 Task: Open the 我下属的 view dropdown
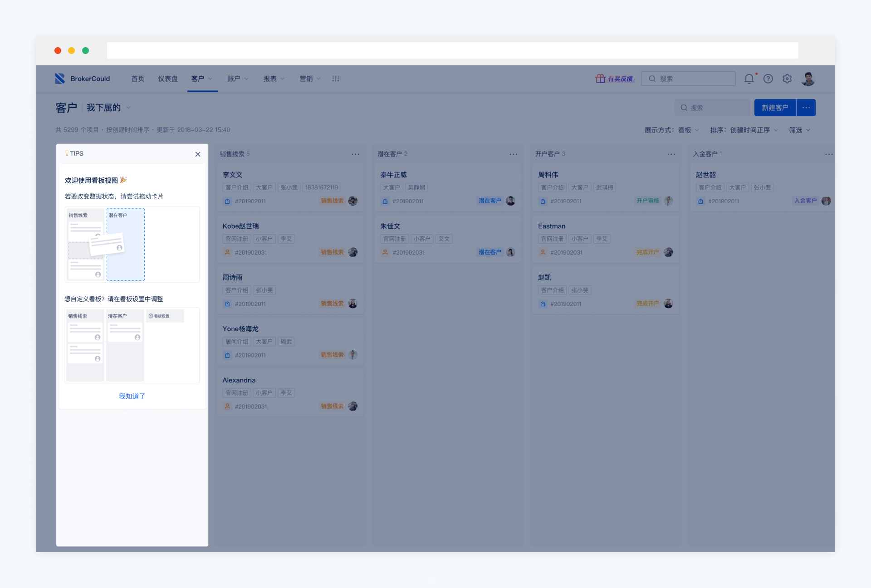[x=109, y=108]
